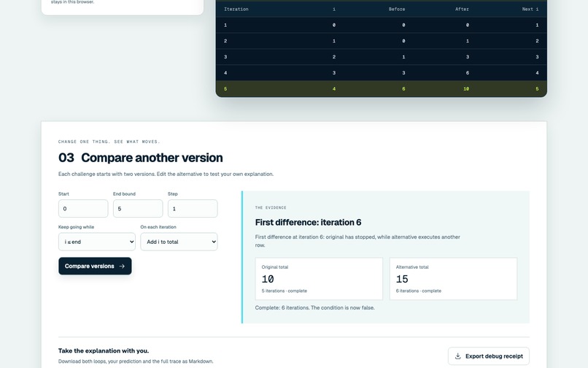Select iteration 3 in the trace table
Viewport: 588px width, 368px height.
(x=382, y=57)
